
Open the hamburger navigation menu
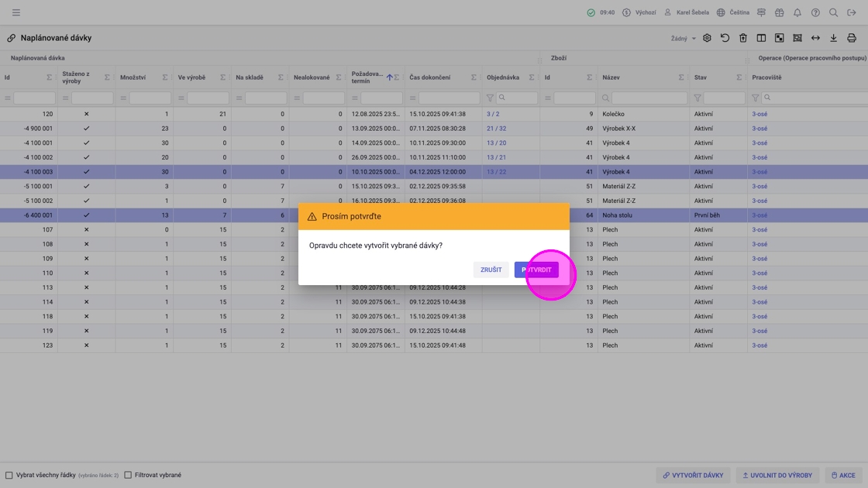(16, 12)
